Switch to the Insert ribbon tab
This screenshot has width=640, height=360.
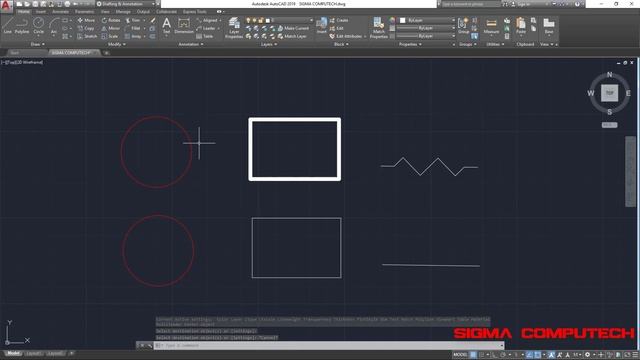(x=41, y=12)
